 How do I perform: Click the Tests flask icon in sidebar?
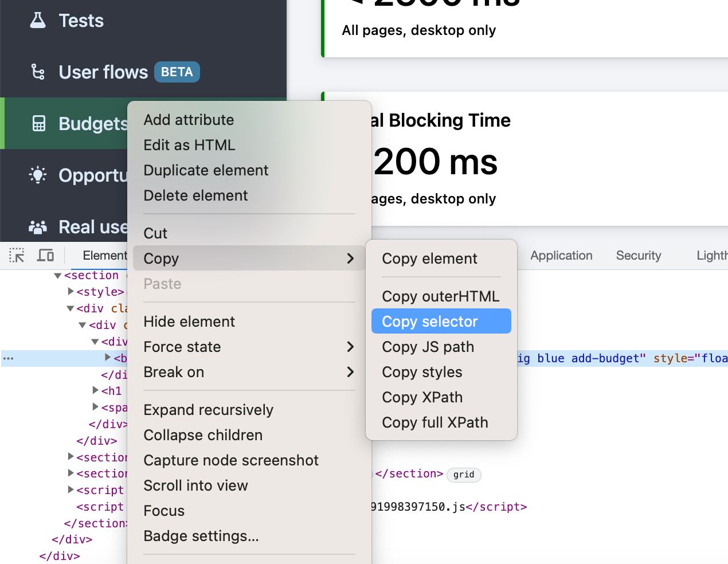point(38,20)
